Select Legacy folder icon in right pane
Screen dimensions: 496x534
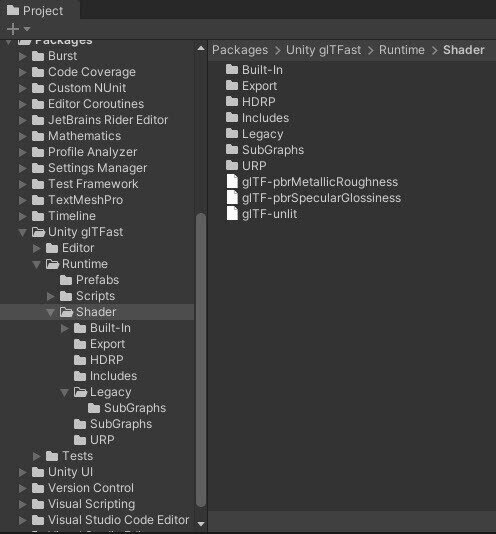[x=232, y=134]
